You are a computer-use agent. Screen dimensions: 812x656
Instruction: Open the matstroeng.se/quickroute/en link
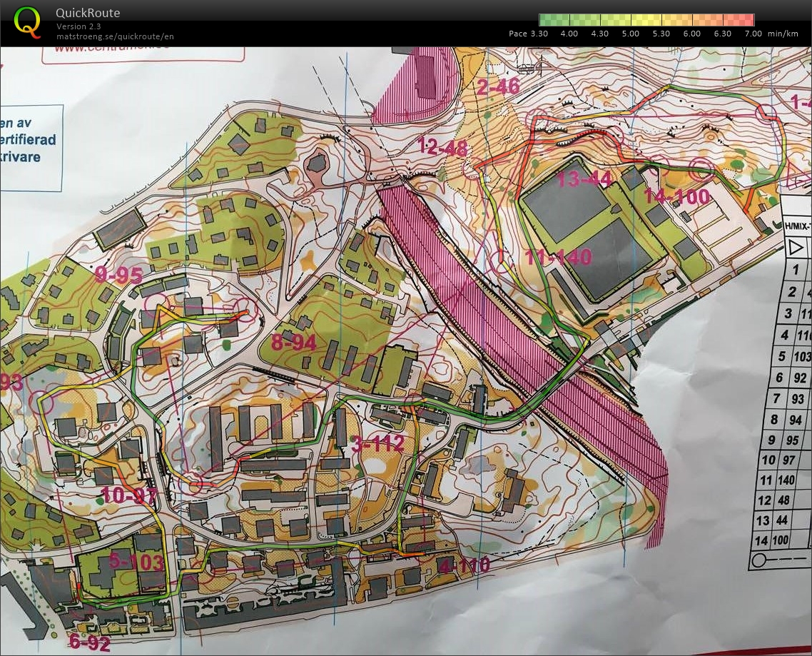coord(115,36)
